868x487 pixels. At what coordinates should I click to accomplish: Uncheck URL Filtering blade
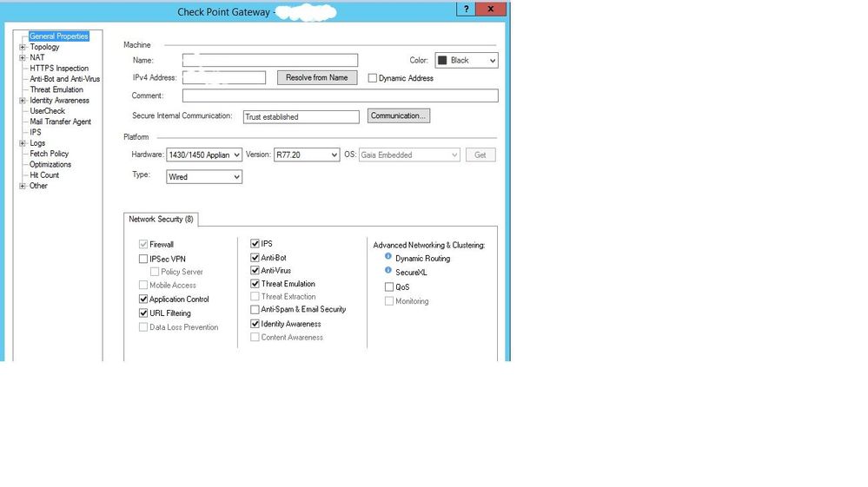(x=143, y=313)
